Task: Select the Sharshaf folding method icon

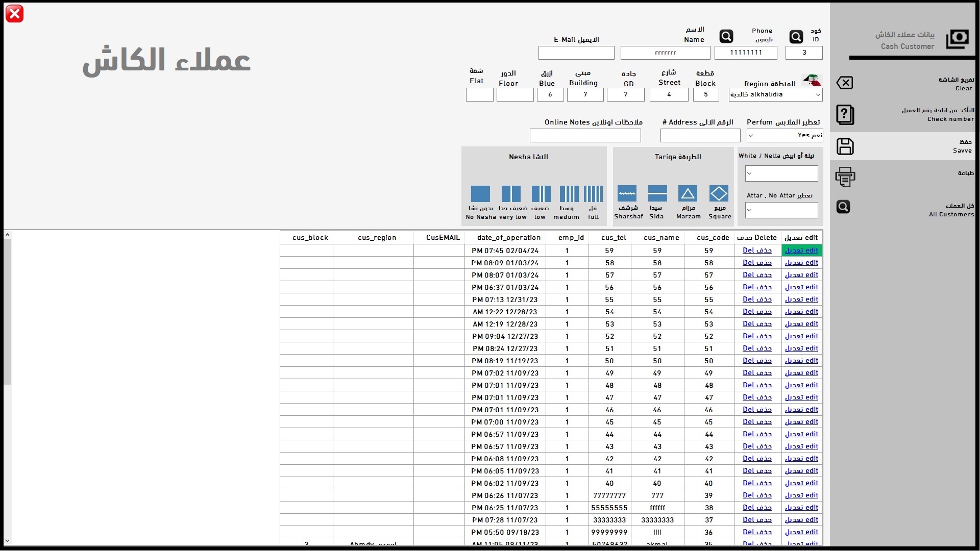Action: click(627, 193)
